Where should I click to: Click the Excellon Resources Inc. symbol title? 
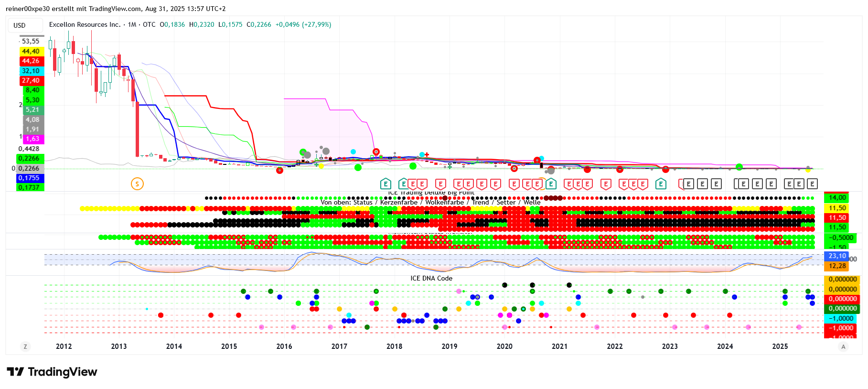(85, 24)
